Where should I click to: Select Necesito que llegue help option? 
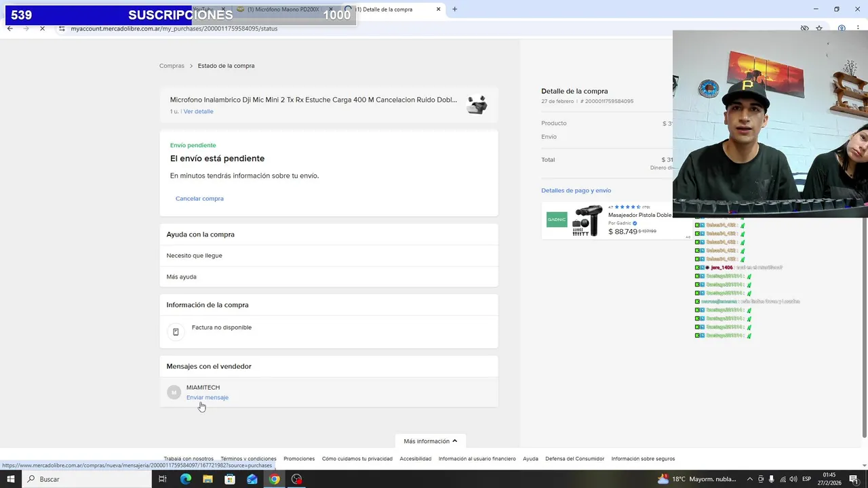pyautogui.click(x=329, y=256)
